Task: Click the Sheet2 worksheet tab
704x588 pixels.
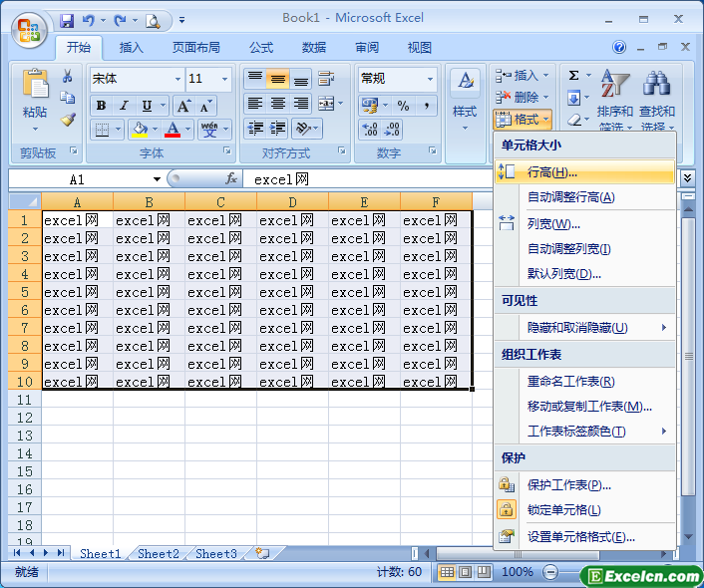Action: coord(159,553)
